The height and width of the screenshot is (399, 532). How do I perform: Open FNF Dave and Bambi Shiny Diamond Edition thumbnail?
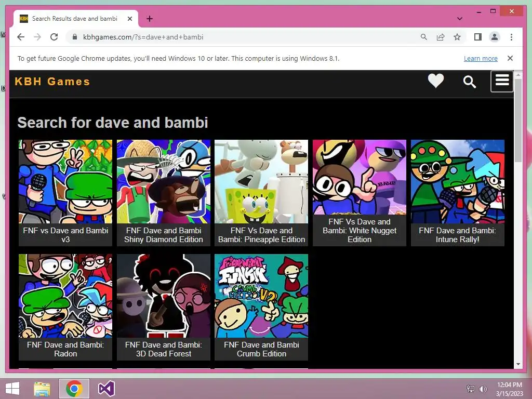click(x=164, y=181)
